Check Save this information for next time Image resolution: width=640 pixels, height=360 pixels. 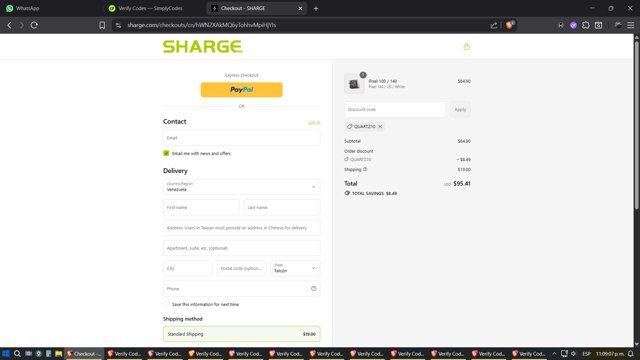(x=166, y=304)
